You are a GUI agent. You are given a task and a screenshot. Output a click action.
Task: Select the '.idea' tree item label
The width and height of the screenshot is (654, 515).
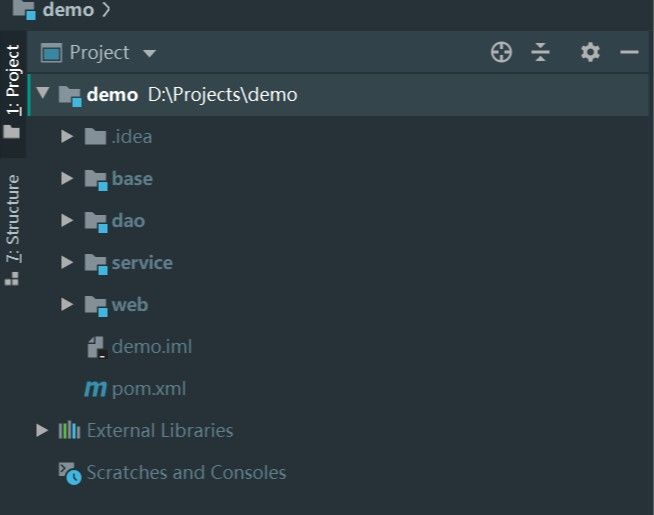[132, 137]
